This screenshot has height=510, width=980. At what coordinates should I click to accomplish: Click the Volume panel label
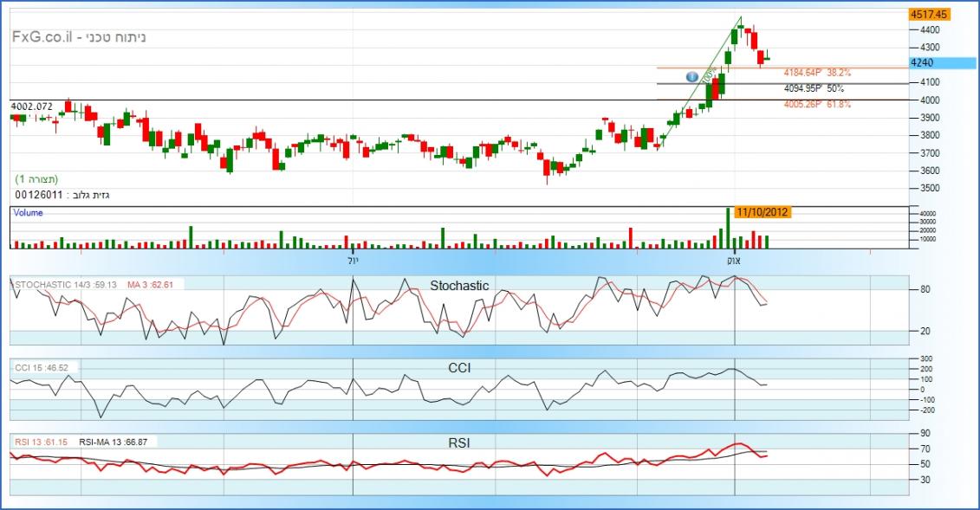coord(29,212)
